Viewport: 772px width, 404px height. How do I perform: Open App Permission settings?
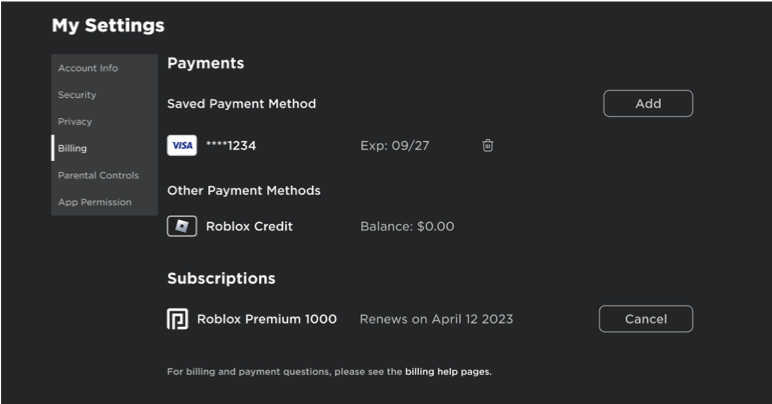tap(94, 202)
